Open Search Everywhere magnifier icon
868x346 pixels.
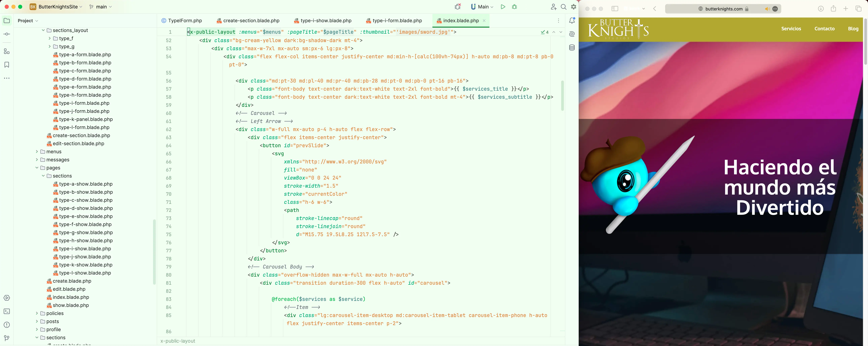[x=563, y=7]
